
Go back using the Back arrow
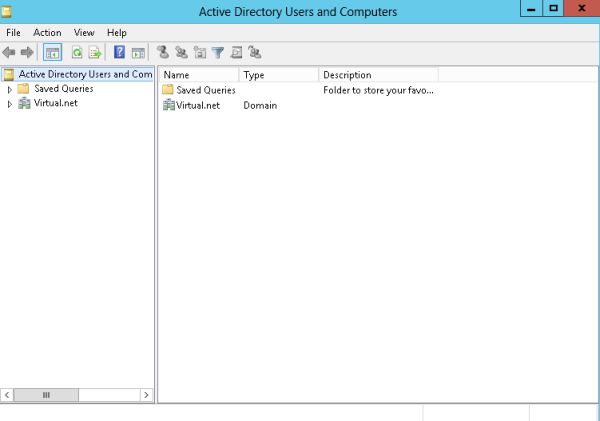[x=9, y=52]
